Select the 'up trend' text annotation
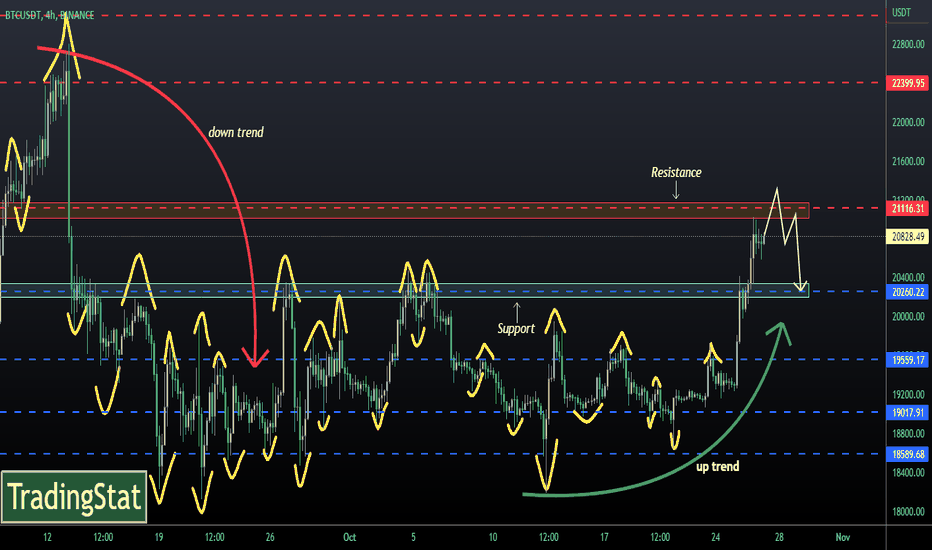The height and width of the screenshot is (550, 932). click(717, 467)
